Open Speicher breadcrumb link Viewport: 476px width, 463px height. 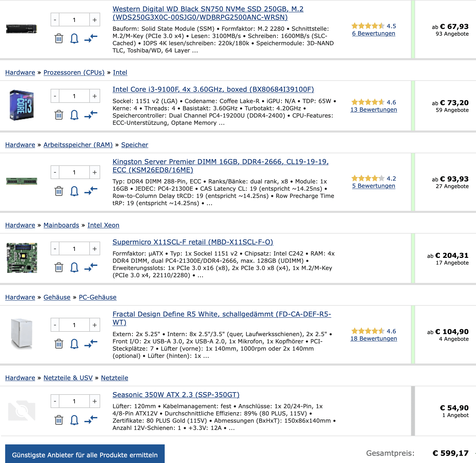135,145
